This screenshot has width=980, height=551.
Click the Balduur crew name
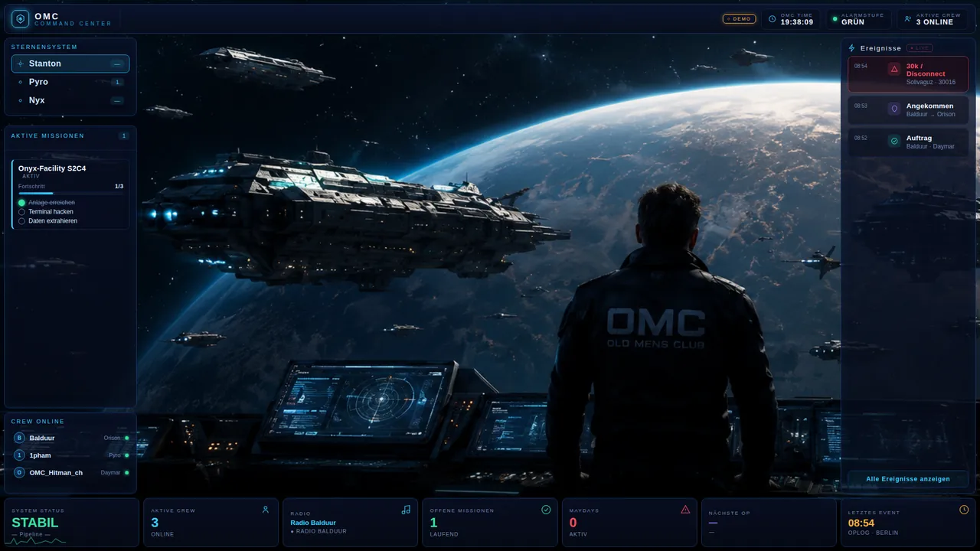click(42, 439)
